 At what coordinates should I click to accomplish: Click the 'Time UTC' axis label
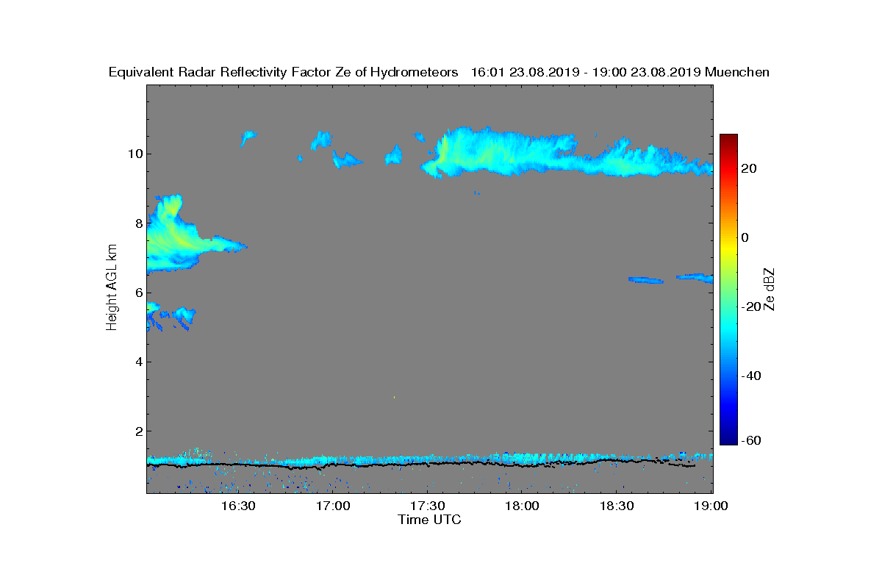tap(430, 520)
